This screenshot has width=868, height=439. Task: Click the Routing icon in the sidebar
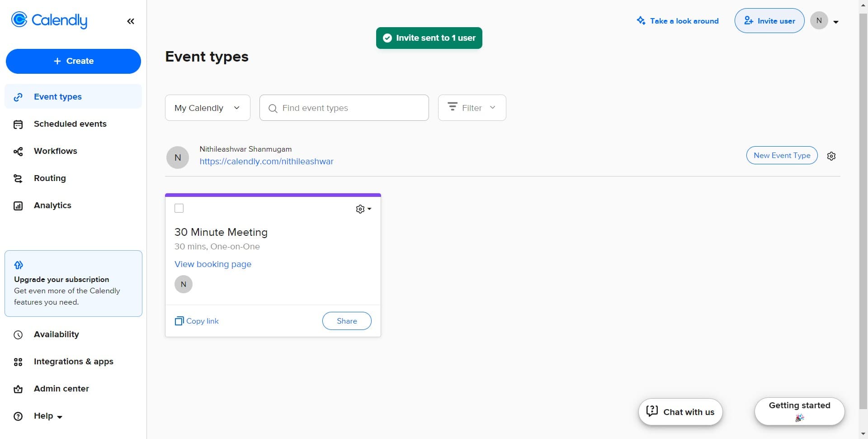[18, 178]
